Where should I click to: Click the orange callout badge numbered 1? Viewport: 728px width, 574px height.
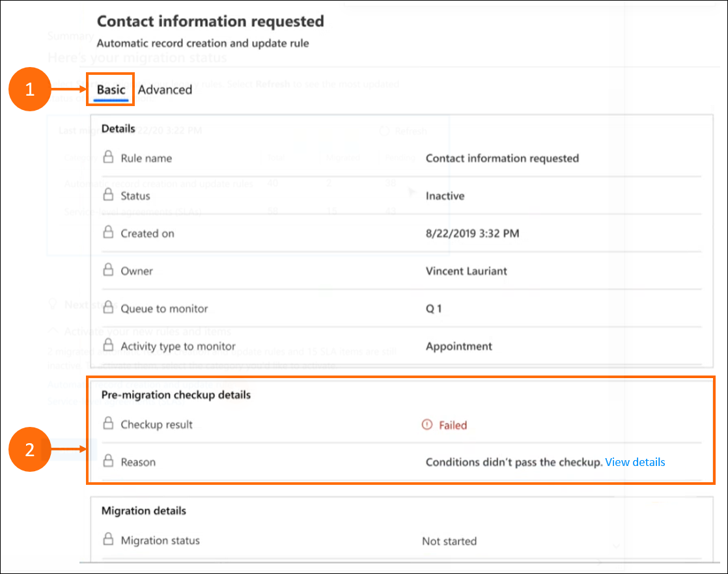[x=30, y=90]
